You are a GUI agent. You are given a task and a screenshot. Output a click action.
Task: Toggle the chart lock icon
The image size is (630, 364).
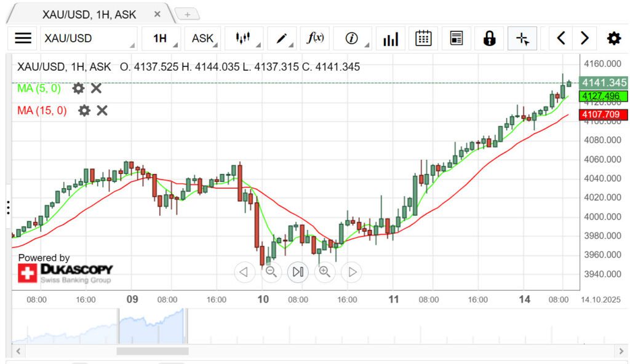pyautogui.click(x=489, y=38)
